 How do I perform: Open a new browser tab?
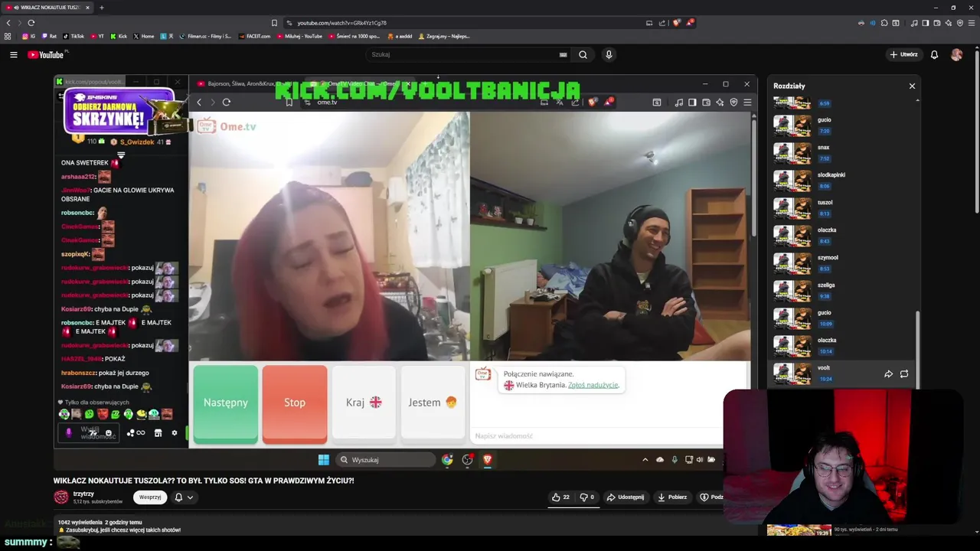(101, 8)
